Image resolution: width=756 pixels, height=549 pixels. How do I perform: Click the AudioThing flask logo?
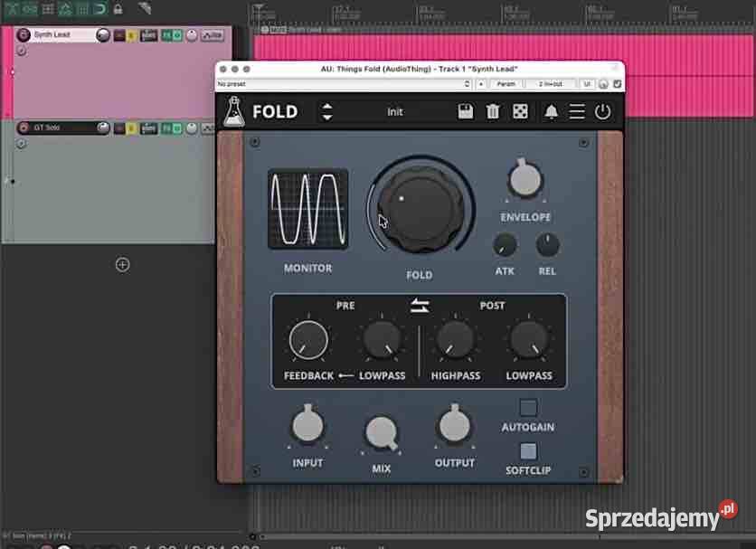coord(233,111)
